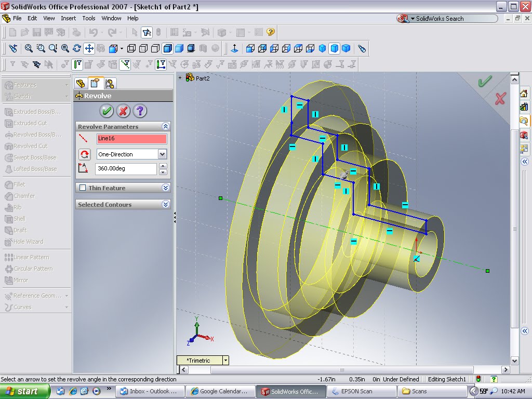532x399 pixels.
Task: Open the Insert menu
Action: (68, 18)
